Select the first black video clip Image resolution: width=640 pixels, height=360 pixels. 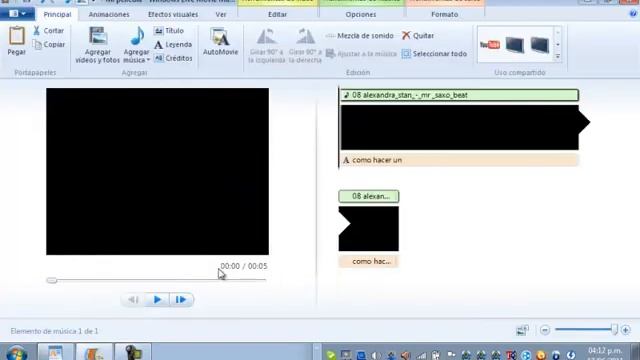pos(460,127)
